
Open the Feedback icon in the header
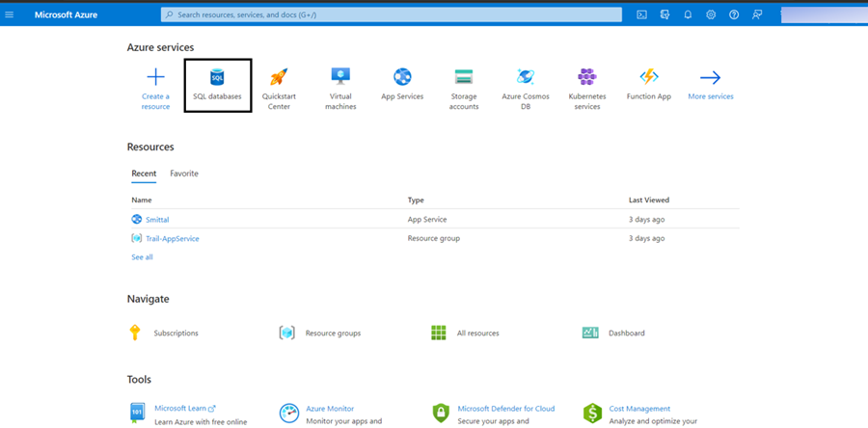(757, 14)
